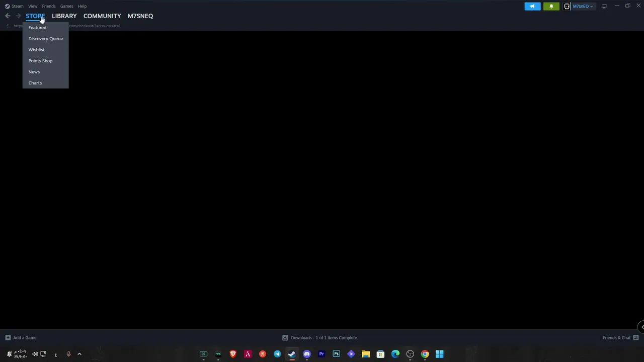Open the Windows Start button

440,354
